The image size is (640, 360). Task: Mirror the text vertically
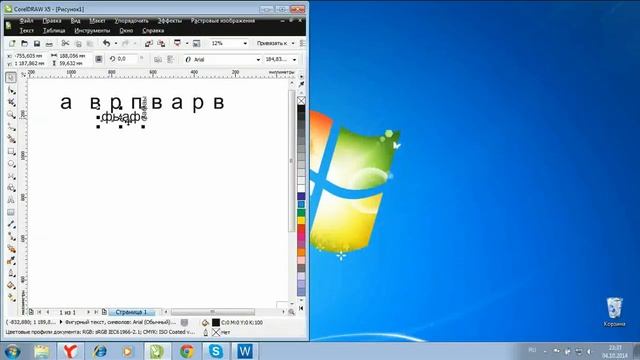click(x=171, y=60)
